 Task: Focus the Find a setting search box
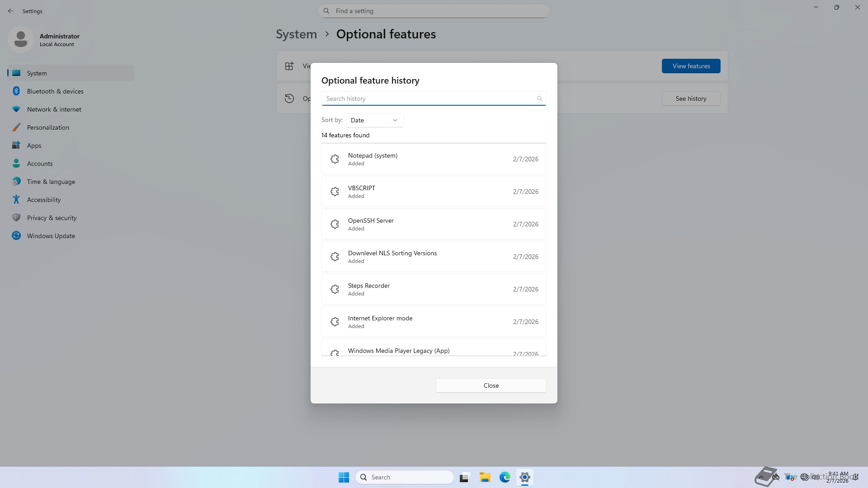click(434, 11)
